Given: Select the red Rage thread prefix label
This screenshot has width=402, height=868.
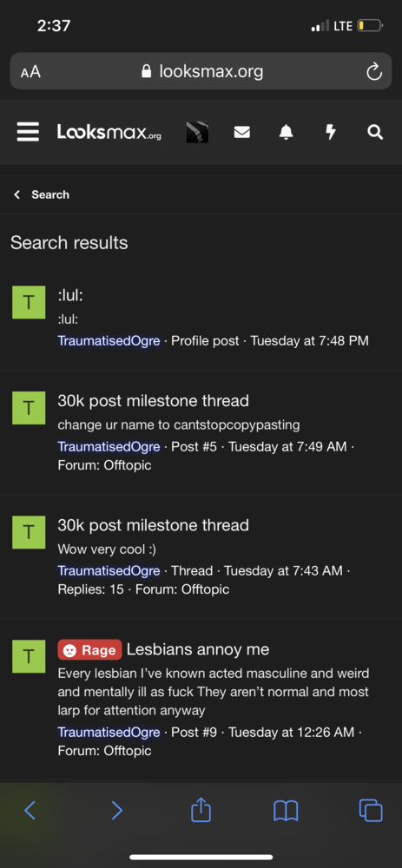Looking at the screenshot, I should coord(89,650).
